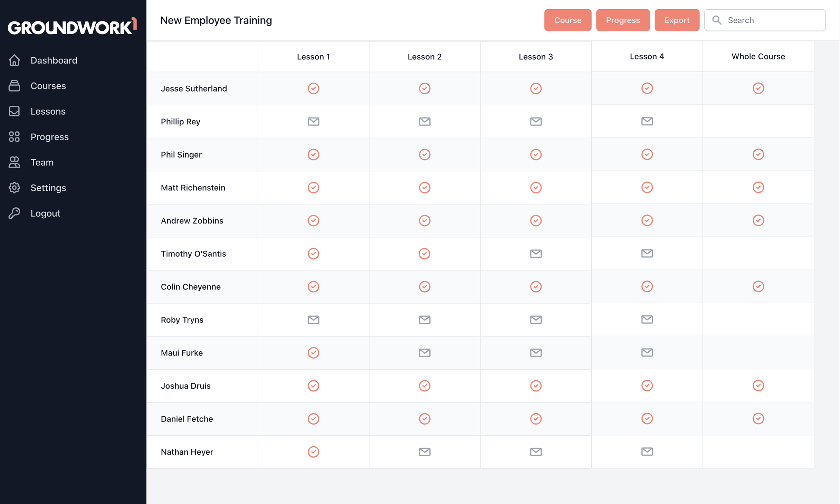Toggle Maui Furke's Lesson 1 checkmark
840x504 pixels.
[x=313, y=353]
